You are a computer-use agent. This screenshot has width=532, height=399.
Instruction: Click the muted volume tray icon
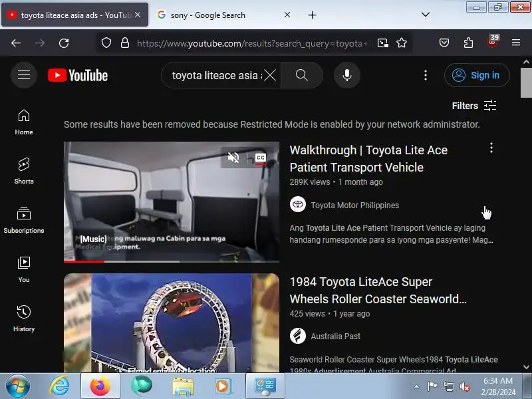click(x=465, y=386)
